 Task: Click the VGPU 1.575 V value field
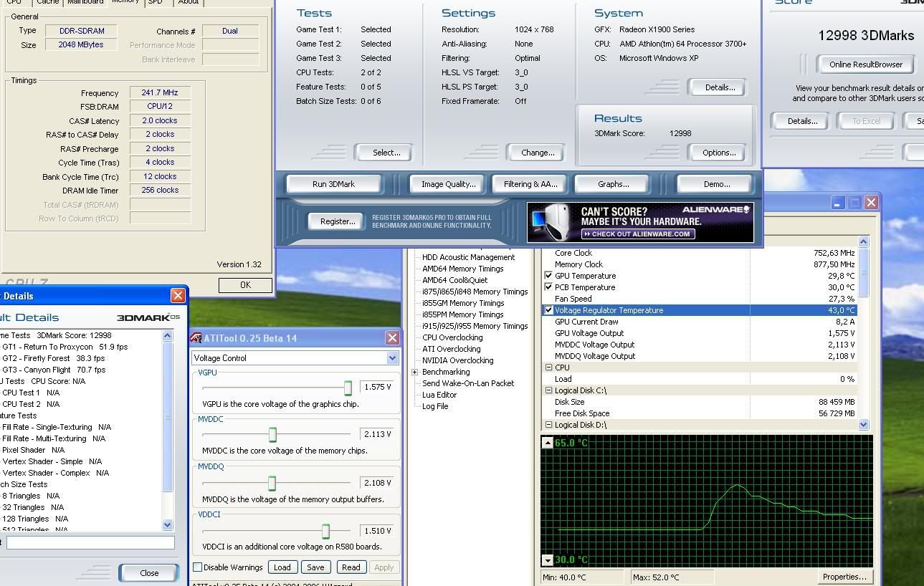[x=376, y=387]
